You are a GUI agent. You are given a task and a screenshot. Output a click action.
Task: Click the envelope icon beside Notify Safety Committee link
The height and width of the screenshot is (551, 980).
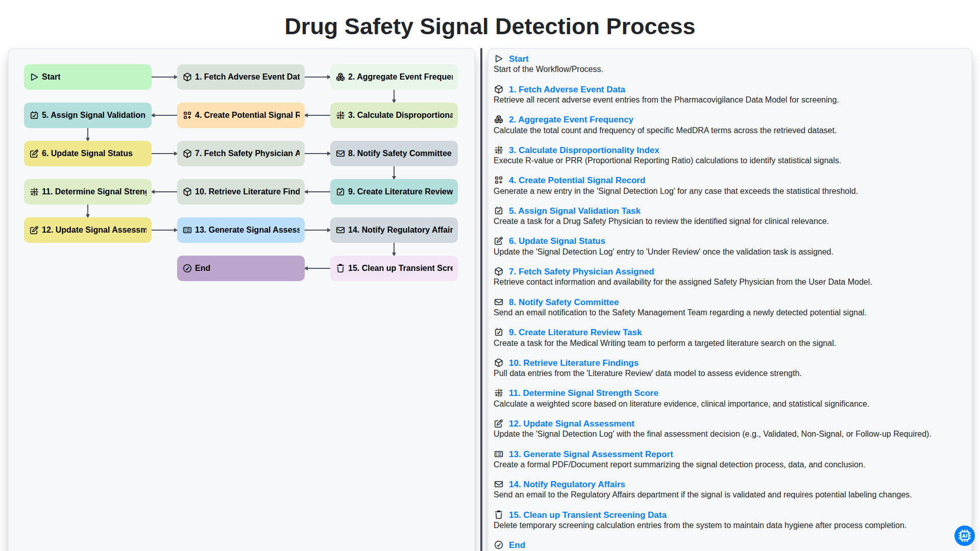499,302
